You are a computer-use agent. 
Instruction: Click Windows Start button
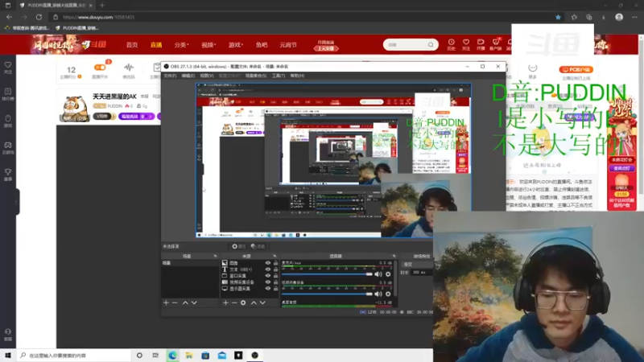(8, 356)
